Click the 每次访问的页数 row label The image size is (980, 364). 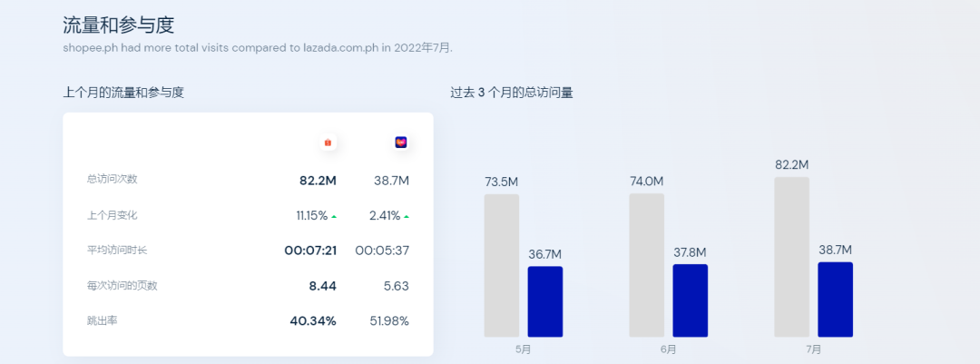(122, 286)
